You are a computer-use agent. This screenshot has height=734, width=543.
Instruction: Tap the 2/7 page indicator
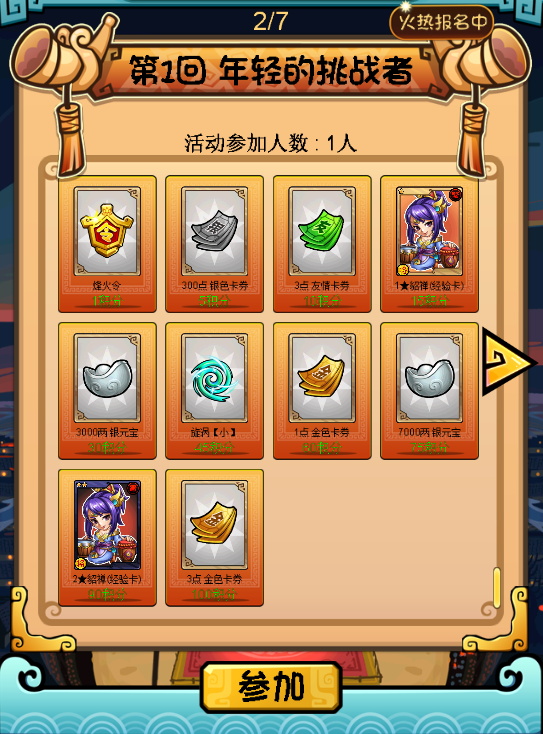[270, 22]
